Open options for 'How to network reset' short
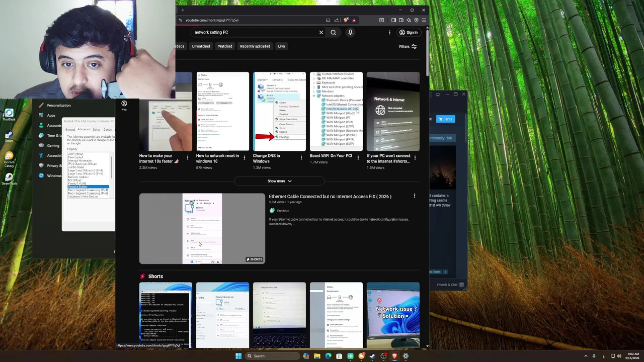This screenshot has height=362, width=644. (x=244, y=157)
